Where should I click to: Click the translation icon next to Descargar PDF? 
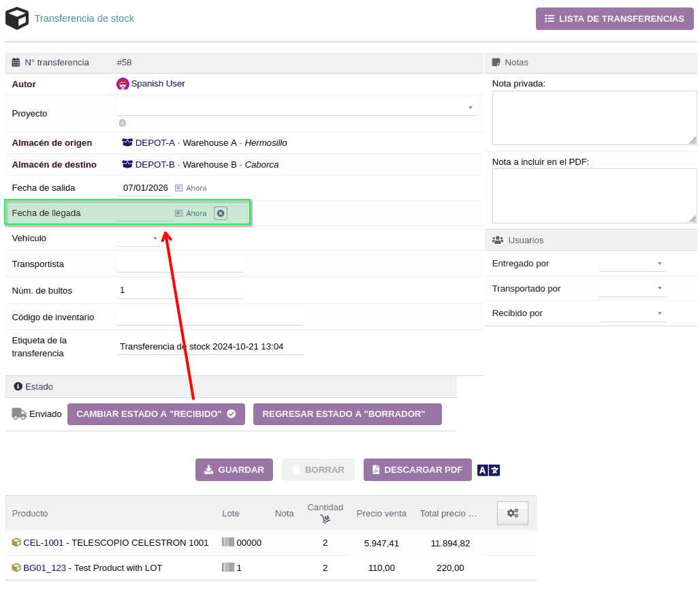488,470
